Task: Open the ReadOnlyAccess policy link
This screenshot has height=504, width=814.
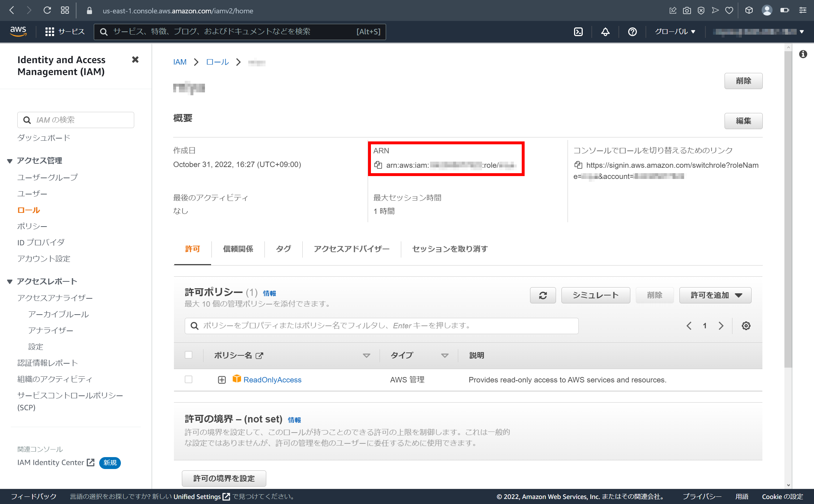Action: [272, 380]
